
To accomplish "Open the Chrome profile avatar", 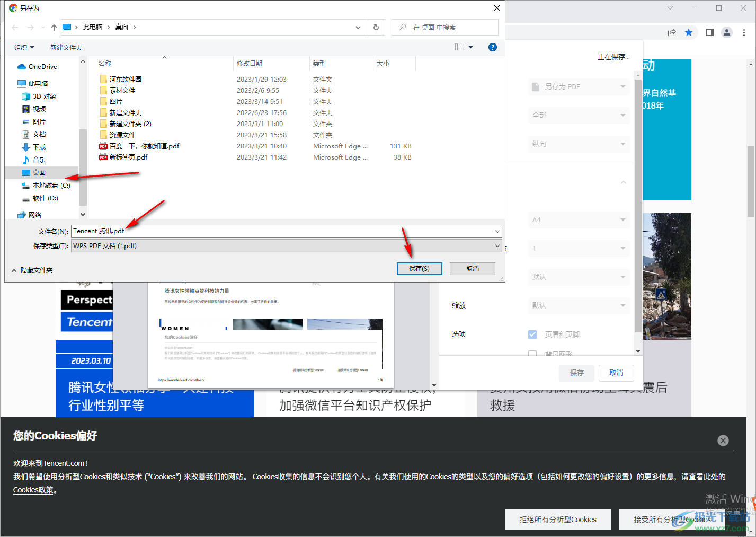I will click(x=727, y=32).
